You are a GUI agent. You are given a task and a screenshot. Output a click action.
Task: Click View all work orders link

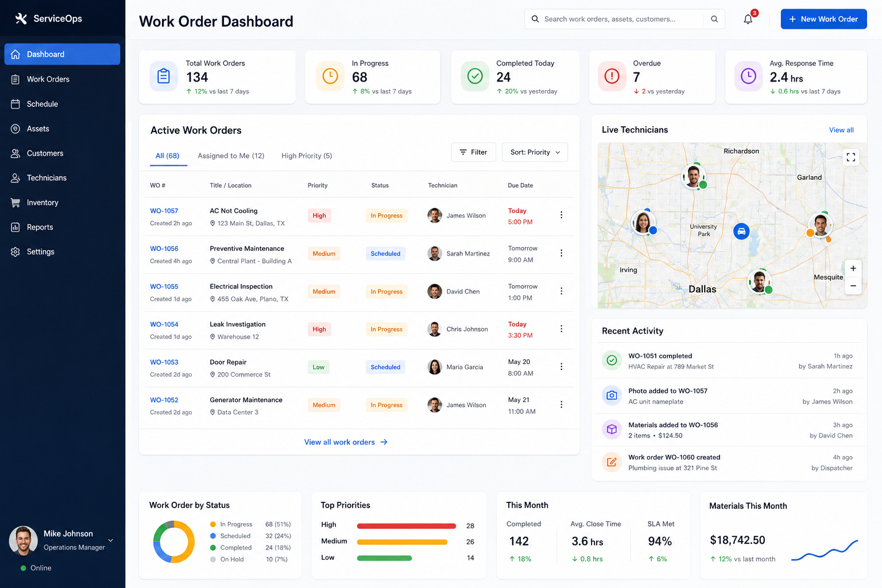coord(346,442)
